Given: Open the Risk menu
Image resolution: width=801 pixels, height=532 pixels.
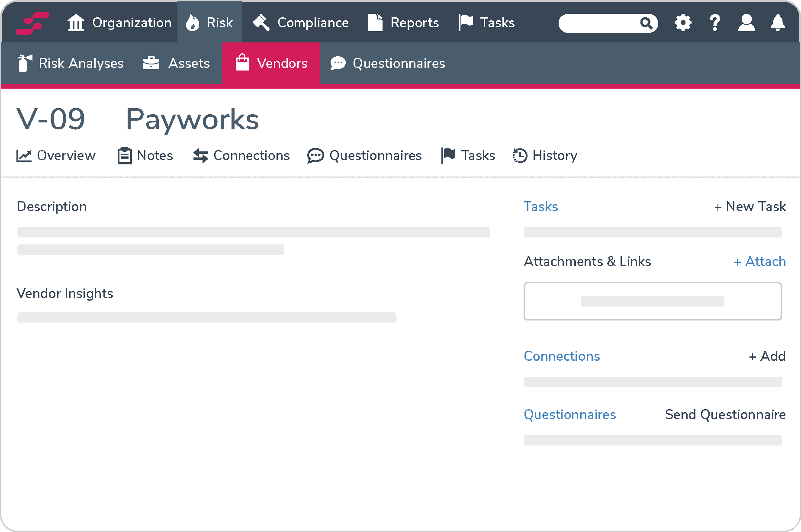Looking at the screenshot, I should click(209, 22).
